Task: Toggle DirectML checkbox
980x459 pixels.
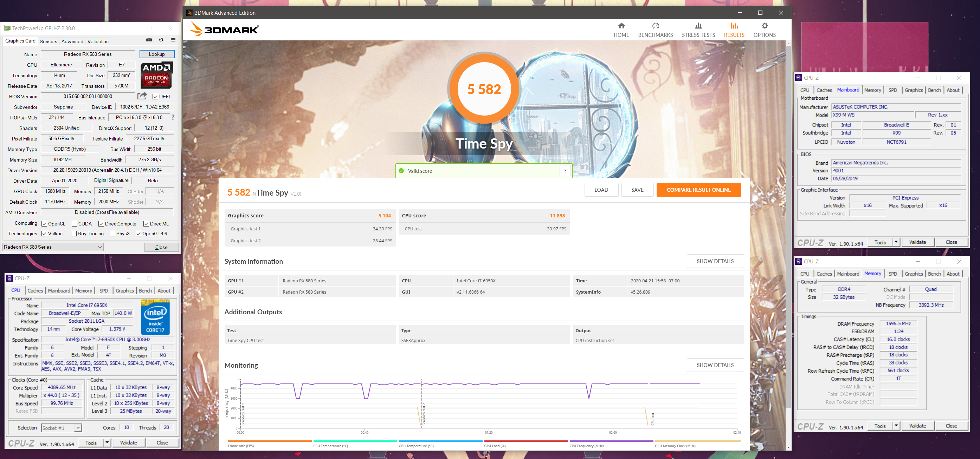Action: click(146, 224)
